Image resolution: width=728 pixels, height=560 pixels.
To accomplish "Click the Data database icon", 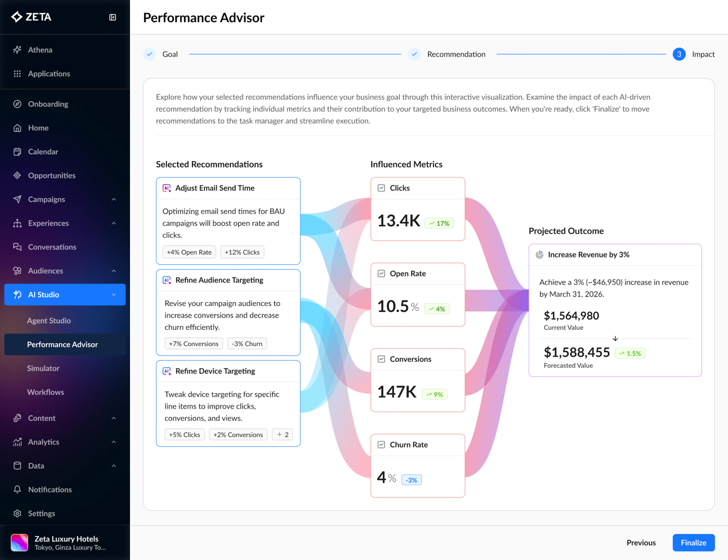I will (x=17, y=466).
